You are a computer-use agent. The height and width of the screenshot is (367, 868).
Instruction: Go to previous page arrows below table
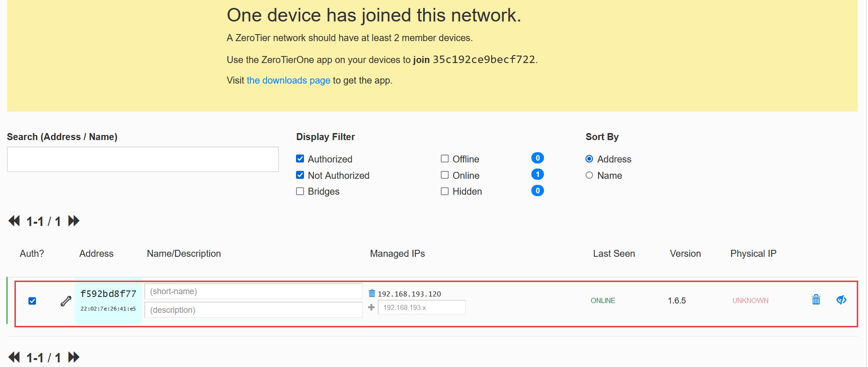pyautogui.click(x=14, y=357)
